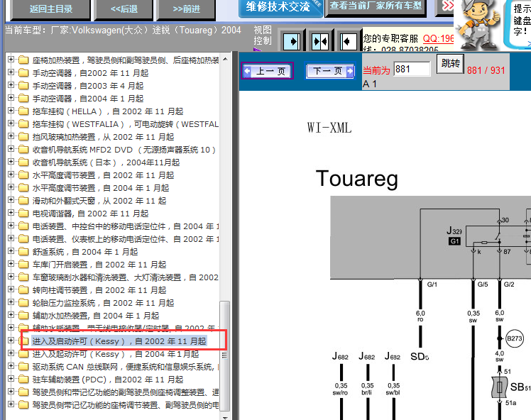The width and height of the screenshot is (531, 420).
Task: Click the 返回主目录 button
Action: (50, 9)
